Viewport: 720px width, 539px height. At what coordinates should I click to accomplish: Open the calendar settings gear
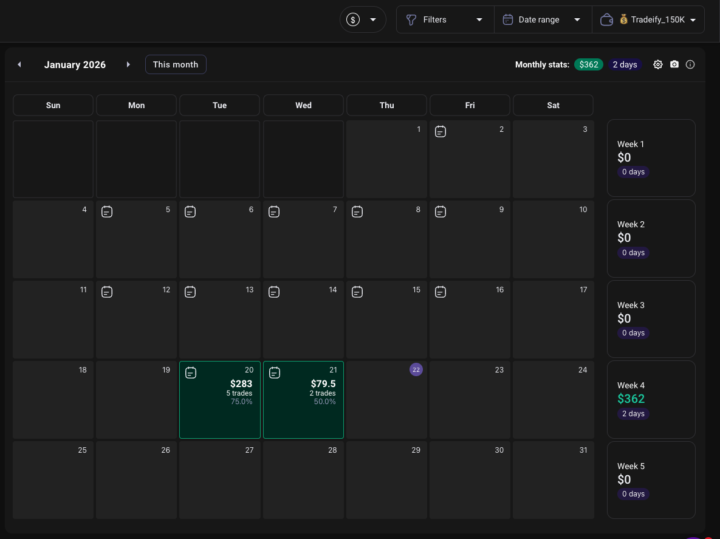pyautogui.click(x=658, y=65)
